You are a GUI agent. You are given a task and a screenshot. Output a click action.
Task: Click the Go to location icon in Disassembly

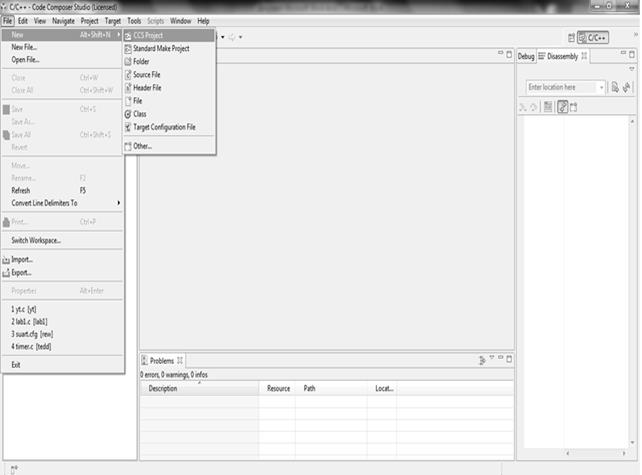coord(615,87)
